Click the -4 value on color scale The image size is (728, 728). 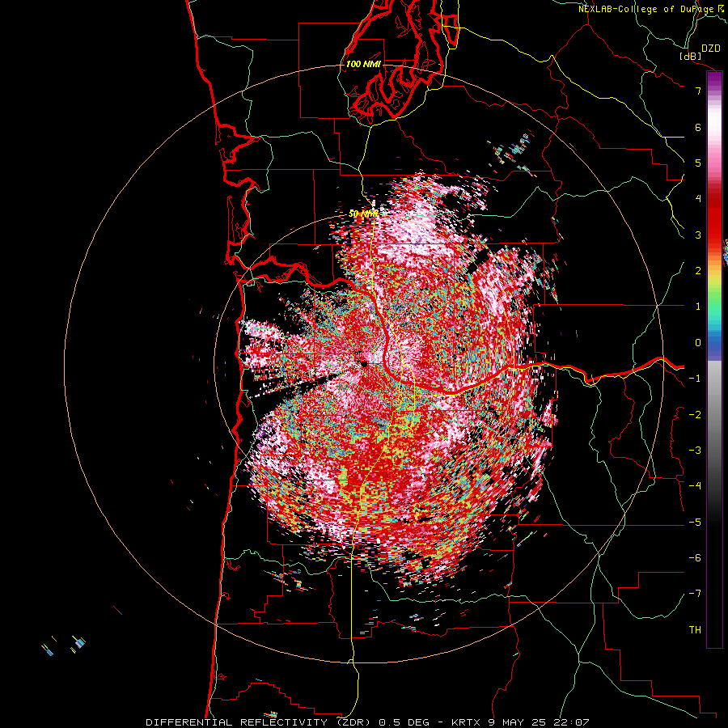[695, 486]
